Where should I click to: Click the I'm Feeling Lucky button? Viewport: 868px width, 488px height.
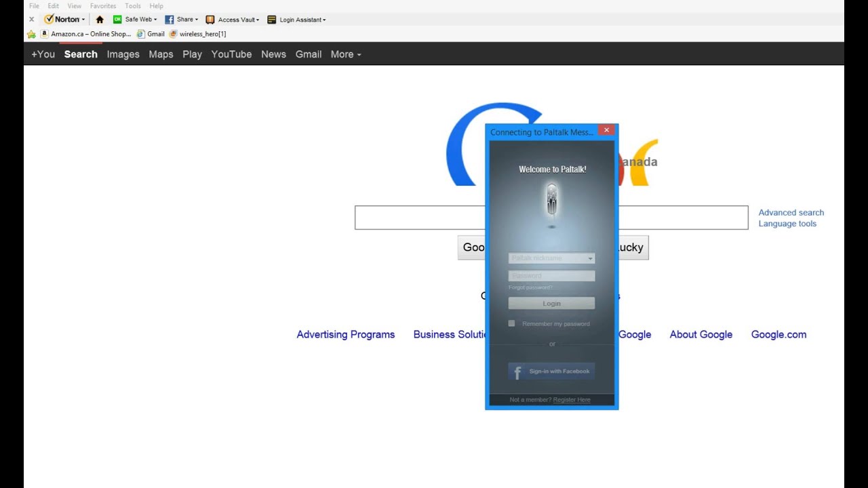[633, 247]
